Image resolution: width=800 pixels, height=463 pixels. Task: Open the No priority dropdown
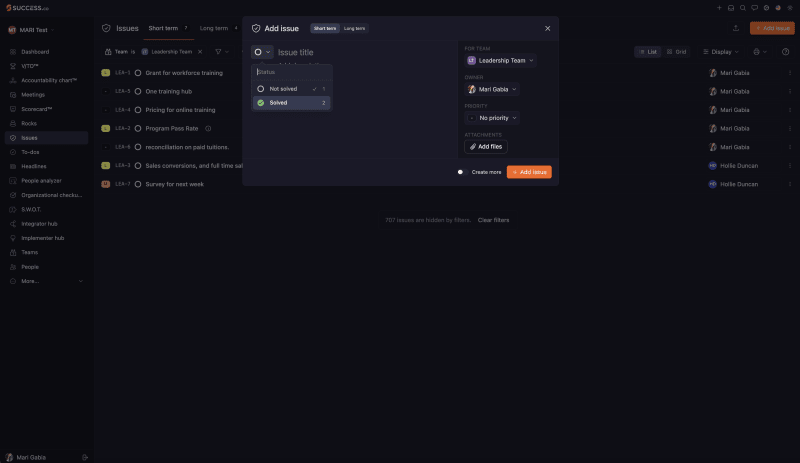tap(492, 118)
